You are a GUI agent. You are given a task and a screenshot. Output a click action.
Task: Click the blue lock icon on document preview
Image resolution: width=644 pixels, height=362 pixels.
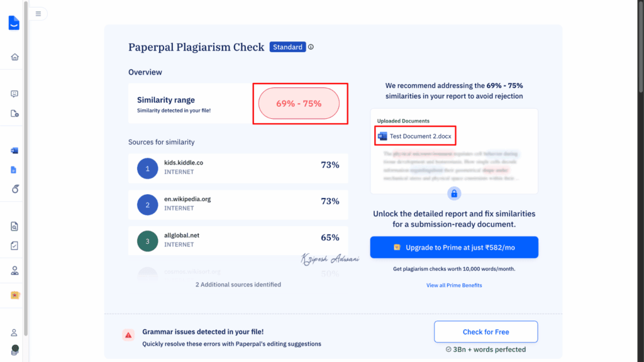(x=454, y=194)
